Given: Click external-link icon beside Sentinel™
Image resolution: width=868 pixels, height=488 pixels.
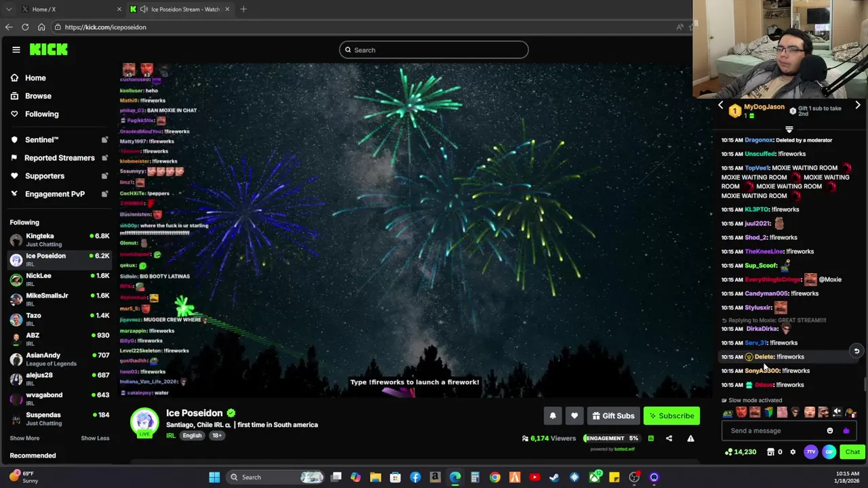Looking at the screenshot, I should point(104,140).
